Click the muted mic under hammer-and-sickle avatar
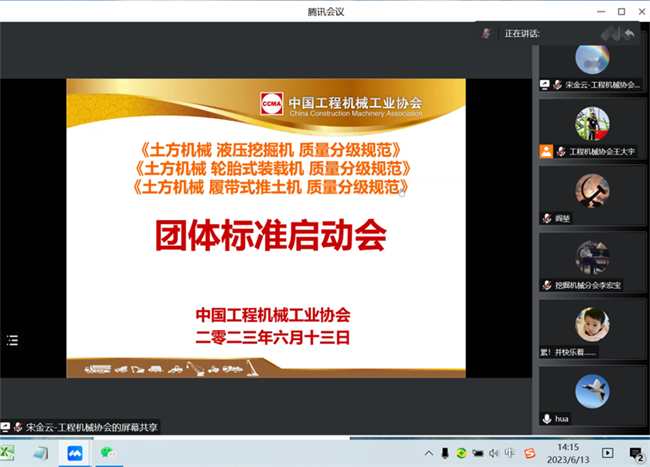The width and height of the screenshot is (650, 467). tap(547, 218)
